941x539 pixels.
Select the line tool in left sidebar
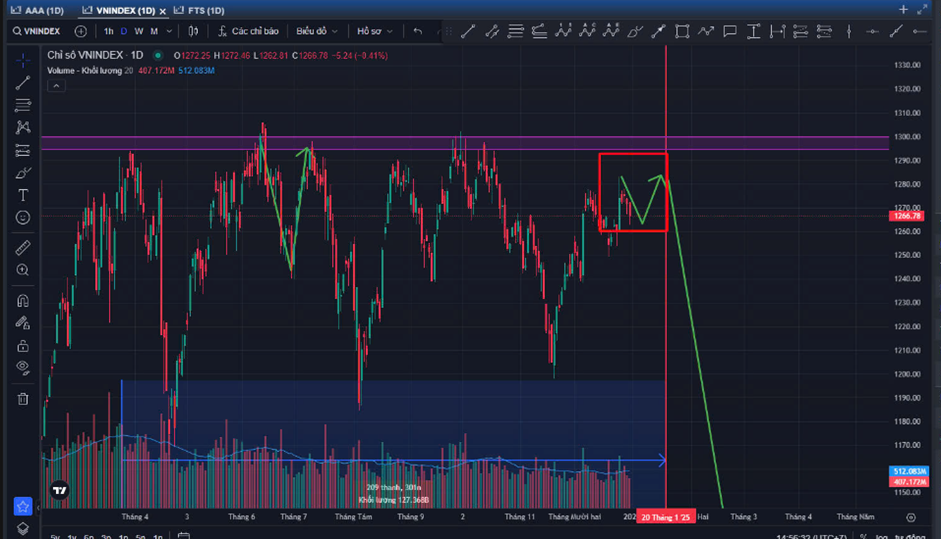[x=23, y=83]
